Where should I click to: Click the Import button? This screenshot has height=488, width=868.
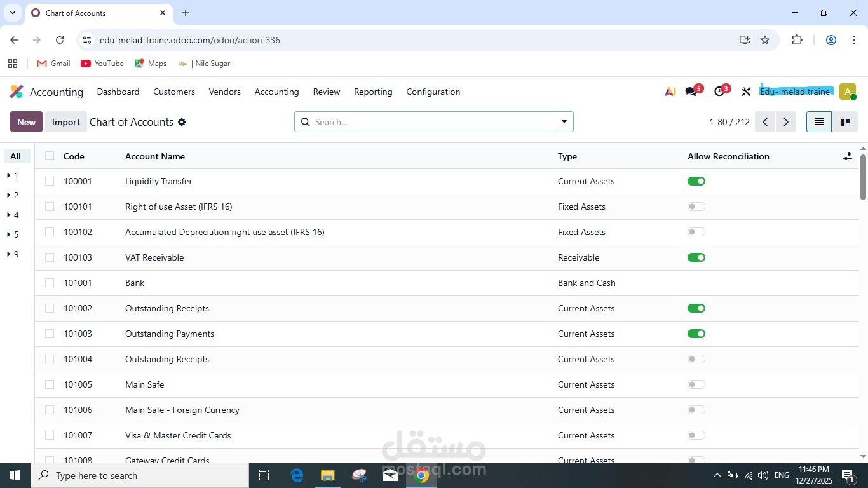pyautogui.click(x=66, y=122)
